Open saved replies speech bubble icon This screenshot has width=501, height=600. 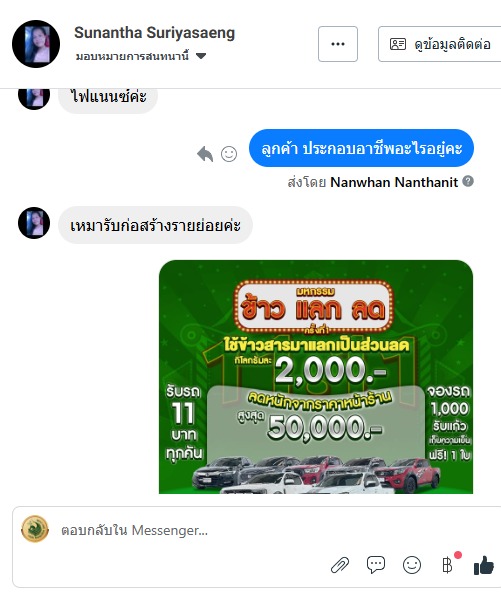click(376, 565)
